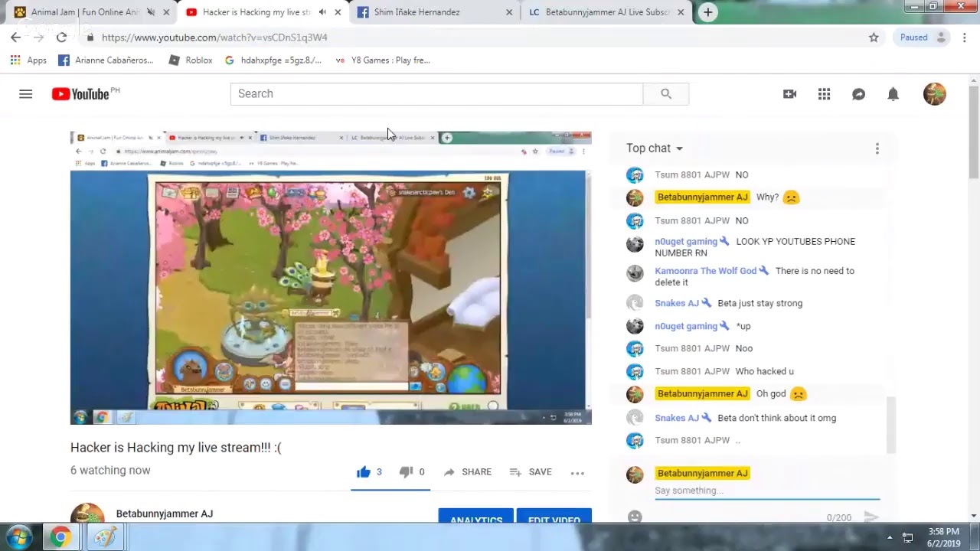Click "Beta just stay strong" chat message
The width and height of the screenshot is (980, 551).
pos(760,303)
